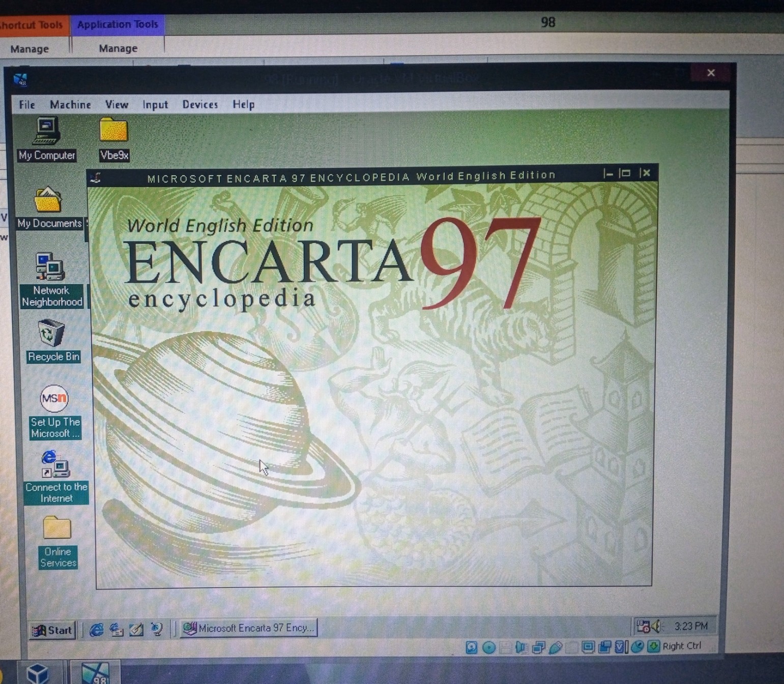784x684 pixels.
Task: Open Network Neighborhood desktop icon
Action: coord(51,280)
